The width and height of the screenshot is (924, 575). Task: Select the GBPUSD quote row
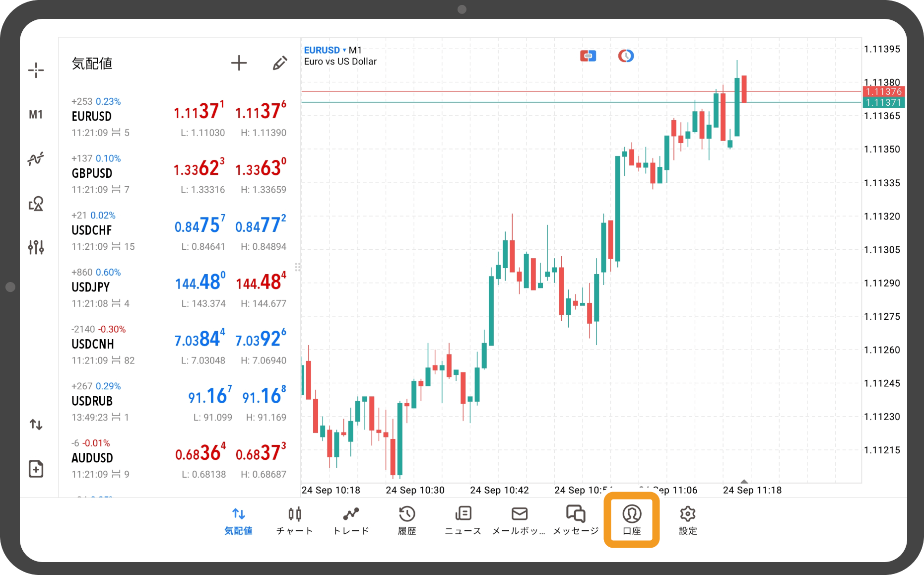[179, 174]
